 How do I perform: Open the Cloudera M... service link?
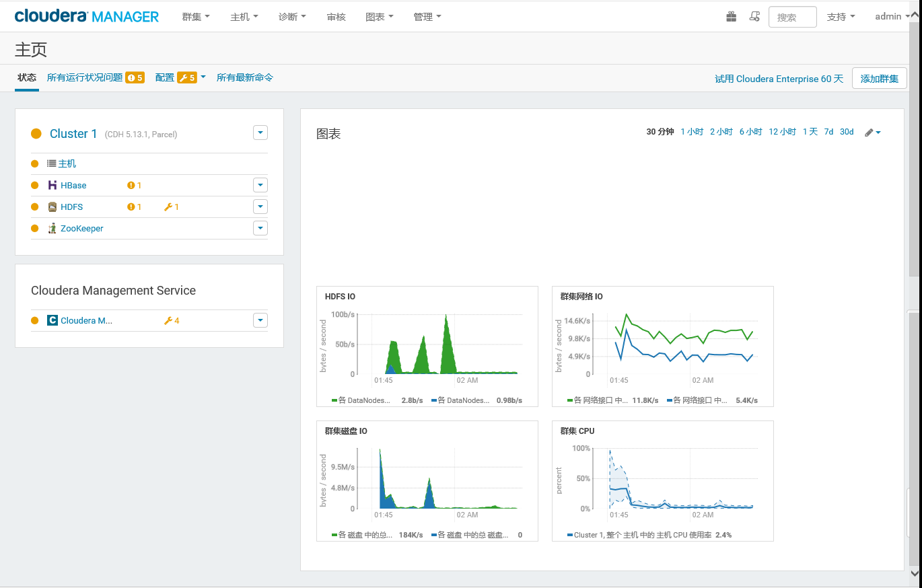tap(86, 321)
